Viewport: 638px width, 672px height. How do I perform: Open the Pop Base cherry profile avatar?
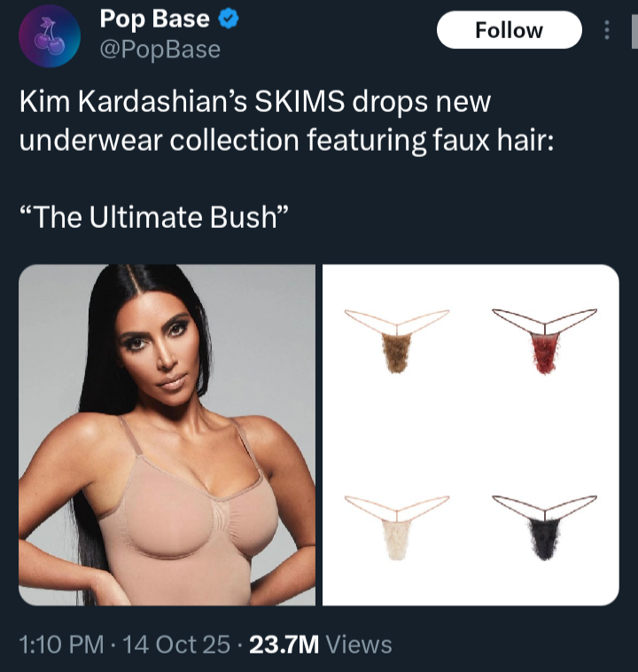50,36
